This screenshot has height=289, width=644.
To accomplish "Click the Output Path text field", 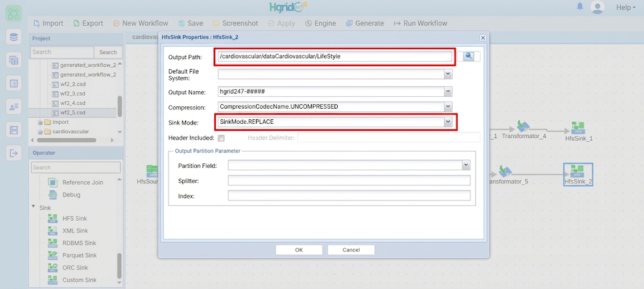I will point(335,57).
